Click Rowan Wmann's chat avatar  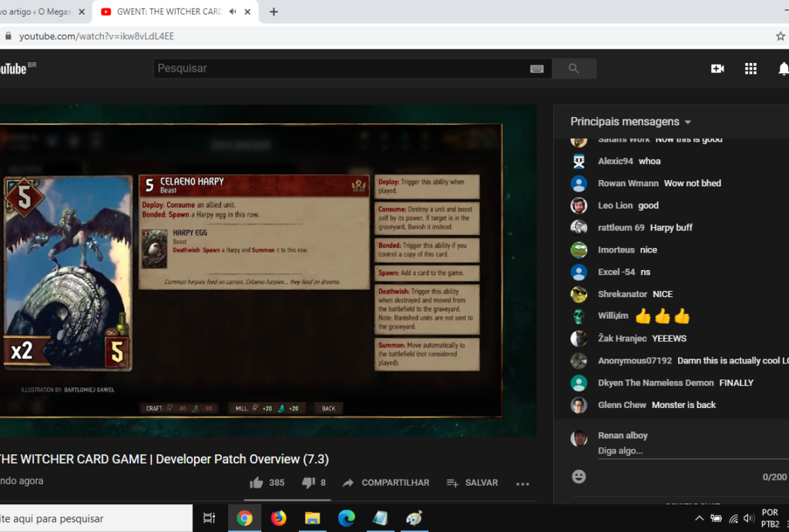(579, 183)
